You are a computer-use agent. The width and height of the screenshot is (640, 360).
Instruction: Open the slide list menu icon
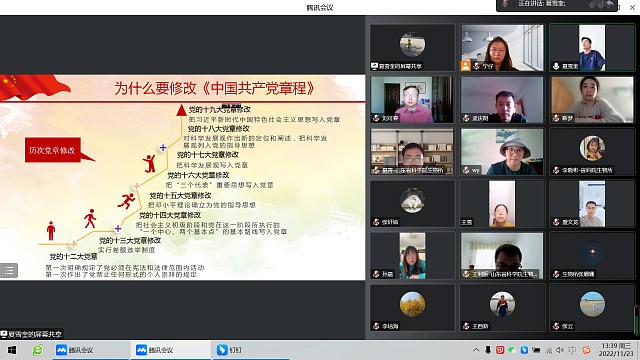pos(9,270)
